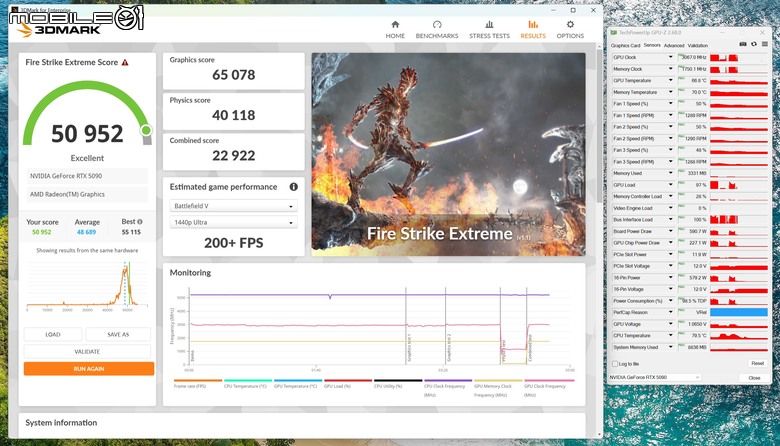Viewport: 780px width, 446px height.
Task: Expand the Battlefield V game dropdown
Action: pyautogui.click(x=233, y=206)
